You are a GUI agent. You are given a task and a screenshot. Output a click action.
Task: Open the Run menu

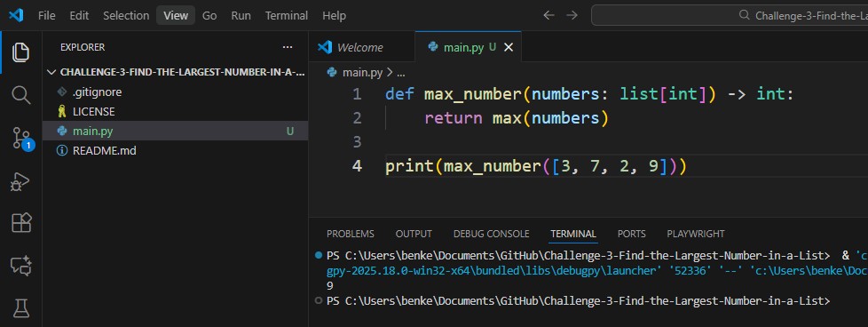[241, 15]
